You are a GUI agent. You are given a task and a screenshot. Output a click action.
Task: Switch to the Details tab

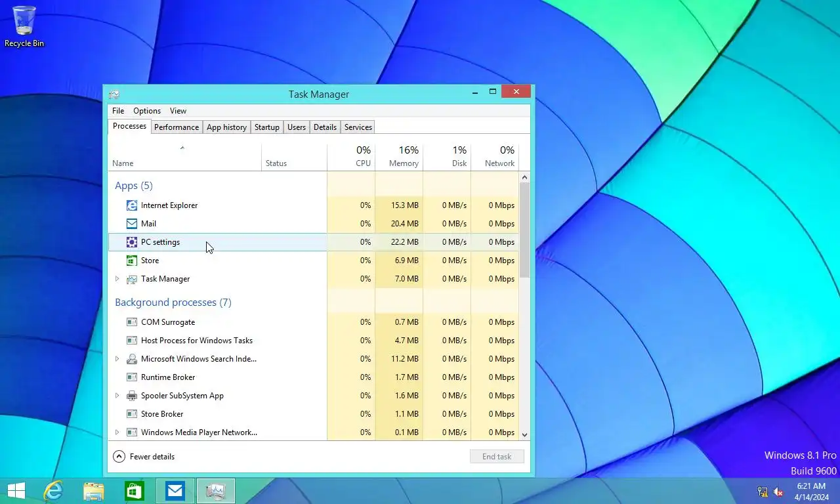[x=325, y=127]
